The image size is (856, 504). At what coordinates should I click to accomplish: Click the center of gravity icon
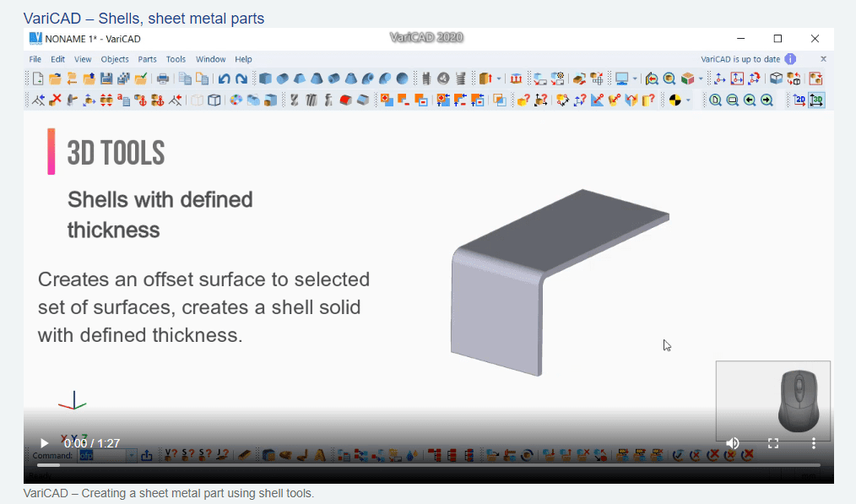(675, 100)
